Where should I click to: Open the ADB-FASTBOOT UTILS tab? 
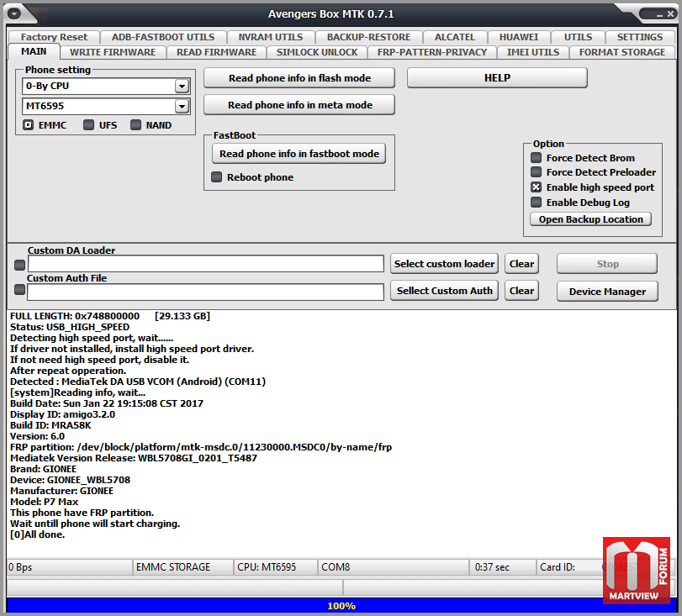[x=163, y=37]
